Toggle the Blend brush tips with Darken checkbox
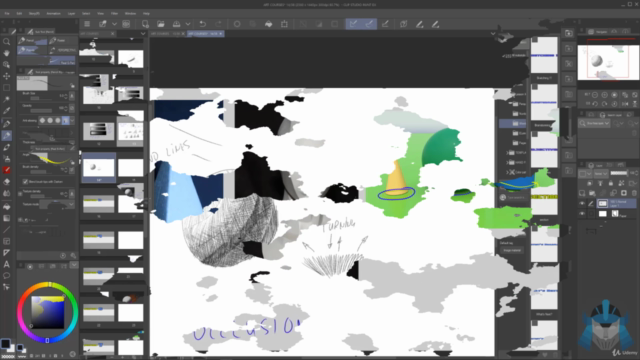Image resolution: width=640 pixels, height=360 pixels. click(x=25, y=182)
